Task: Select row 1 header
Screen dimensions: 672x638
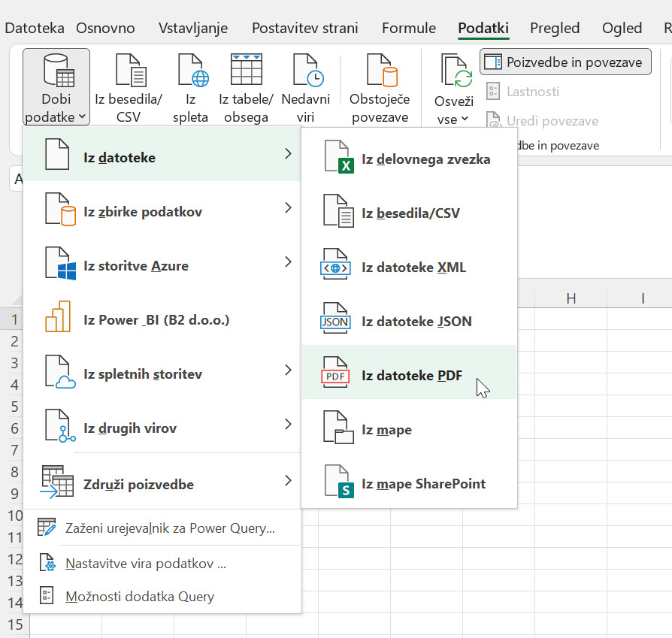Action: [14, 319]
